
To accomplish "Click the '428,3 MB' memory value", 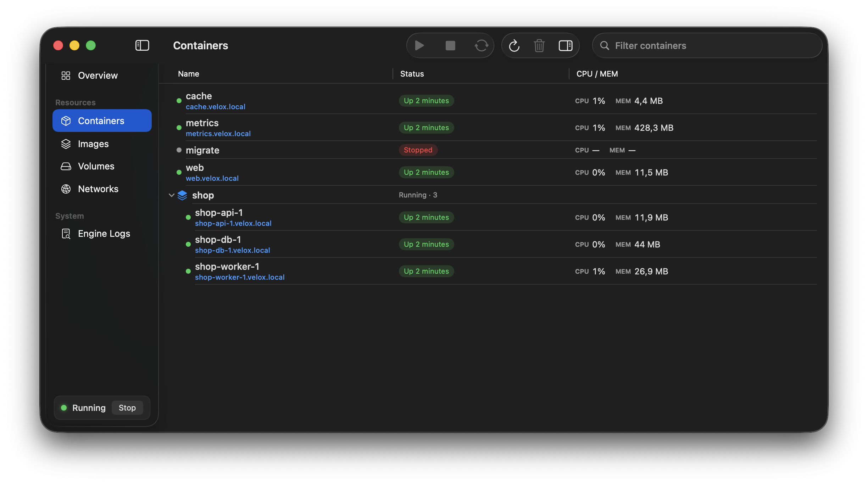I will point(654,128).
